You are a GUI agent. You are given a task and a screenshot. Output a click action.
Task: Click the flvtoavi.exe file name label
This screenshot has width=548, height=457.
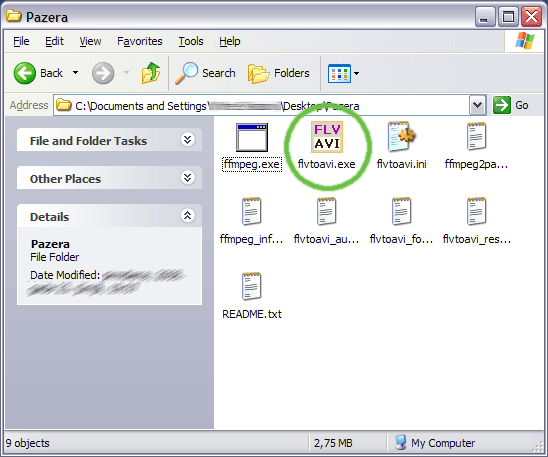[x=326, y=164]
